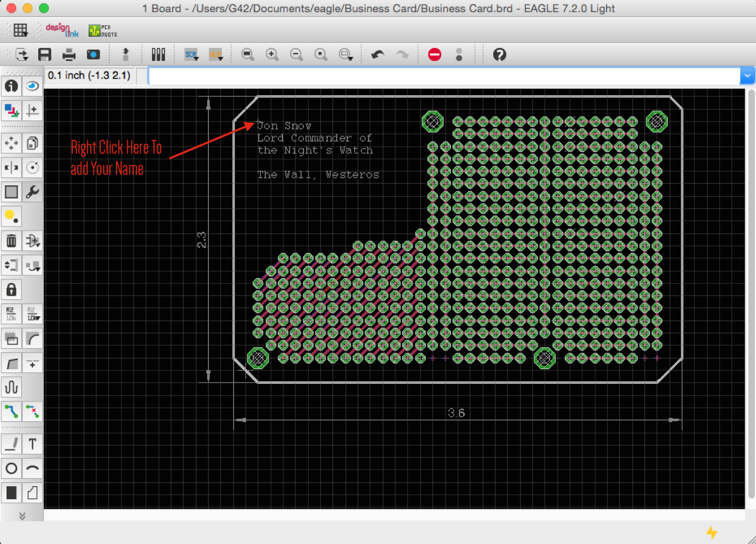Select the Info tool
Screen dimensions: 756x544
point(11,86)
